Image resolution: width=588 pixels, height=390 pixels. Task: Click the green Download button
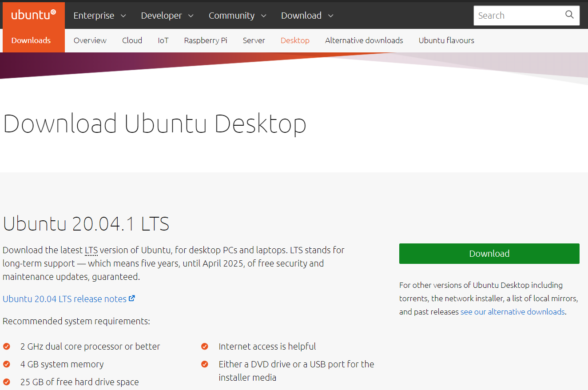[489, 254]
